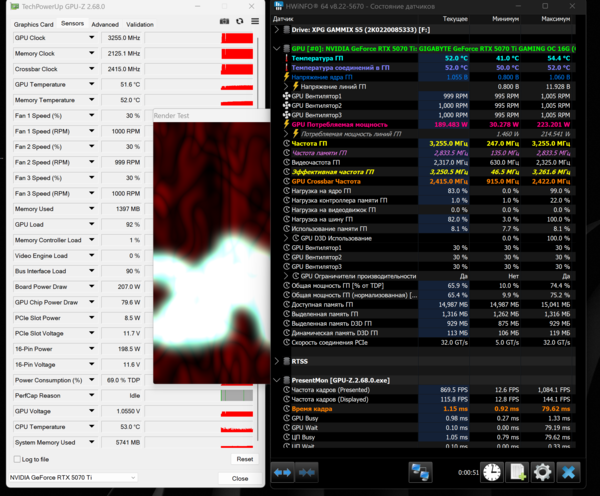600x496 pixels.
Task: Click the GPU-Z refresh icon
Action: tap(240, 21)
